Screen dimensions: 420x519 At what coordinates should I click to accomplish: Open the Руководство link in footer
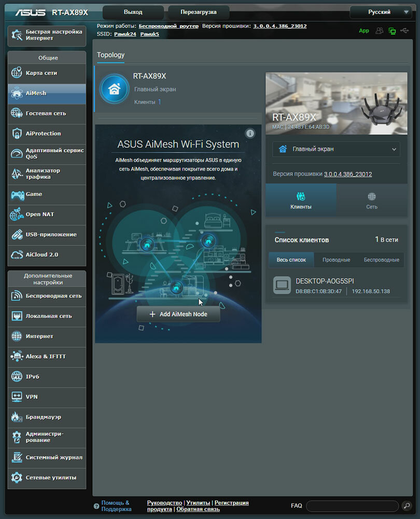pos(164,503)
